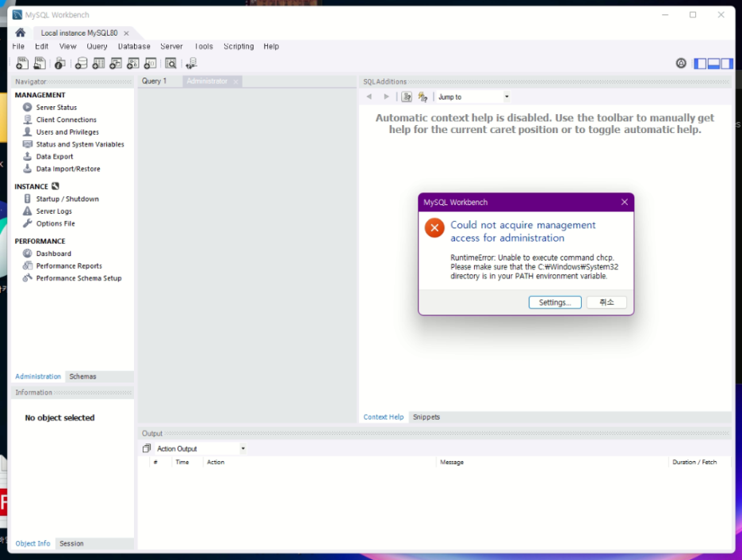Open the Scripting menu
This screenshot has height=560, width=742.
tap(239, 47)
